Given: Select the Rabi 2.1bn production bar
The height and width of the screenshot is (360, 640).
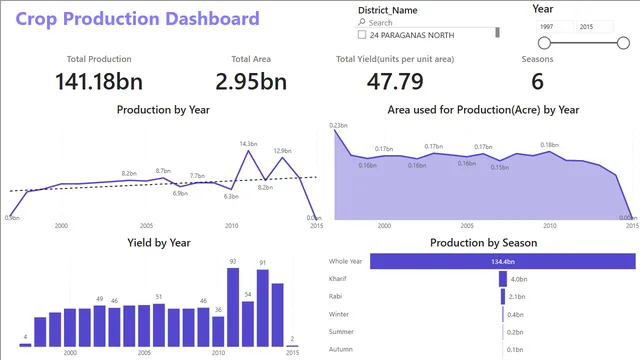Looking at the screenshot, I should click(x=503, y=297).
